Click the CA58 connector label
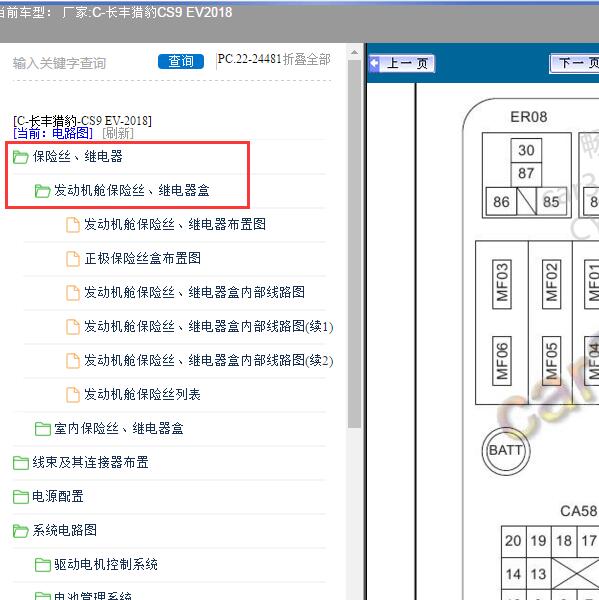Viewport: 599px width, 600px height. point(578,511)
